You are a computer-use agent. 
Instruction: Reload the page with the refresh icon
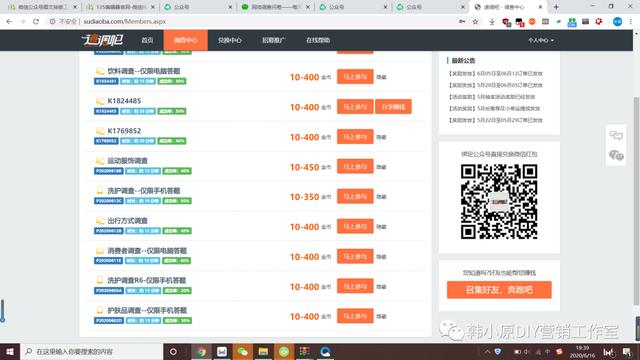[36, 21]
